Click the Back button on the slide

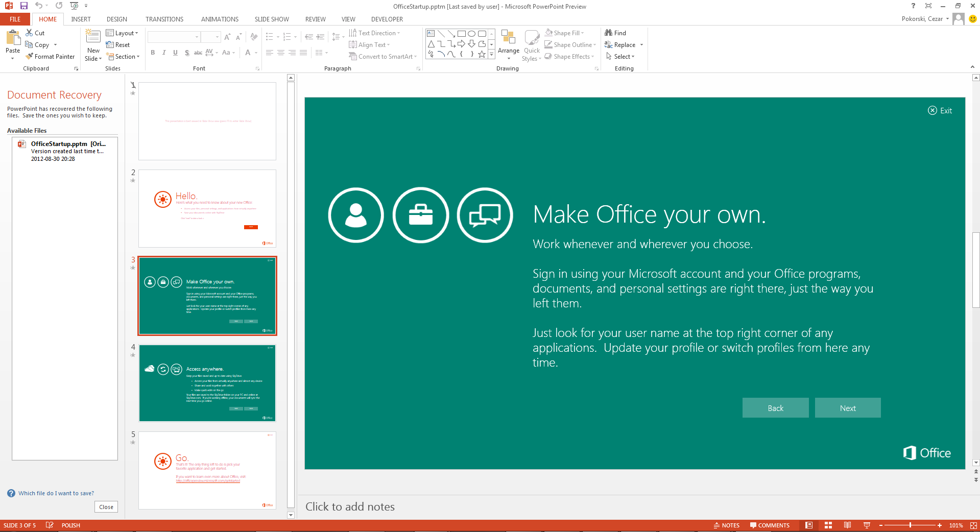click(x=775, y=408)
